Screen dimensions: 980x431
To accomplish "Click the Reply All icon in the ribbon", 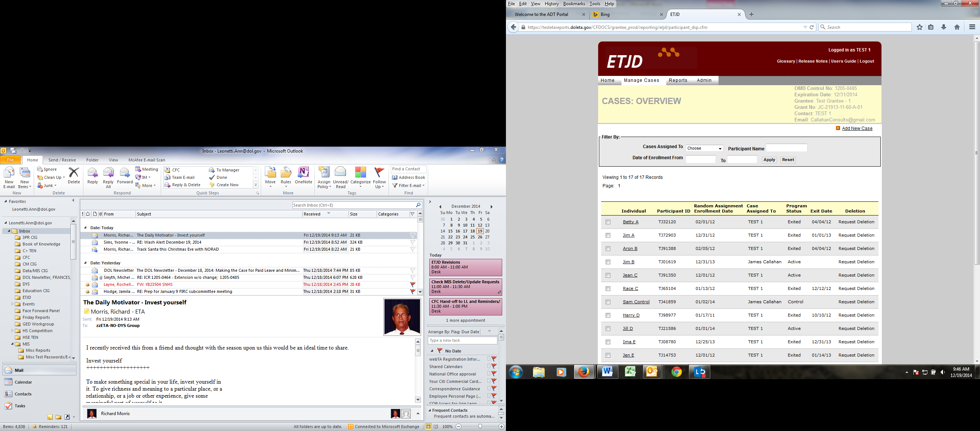I will (x=108, y=173).
